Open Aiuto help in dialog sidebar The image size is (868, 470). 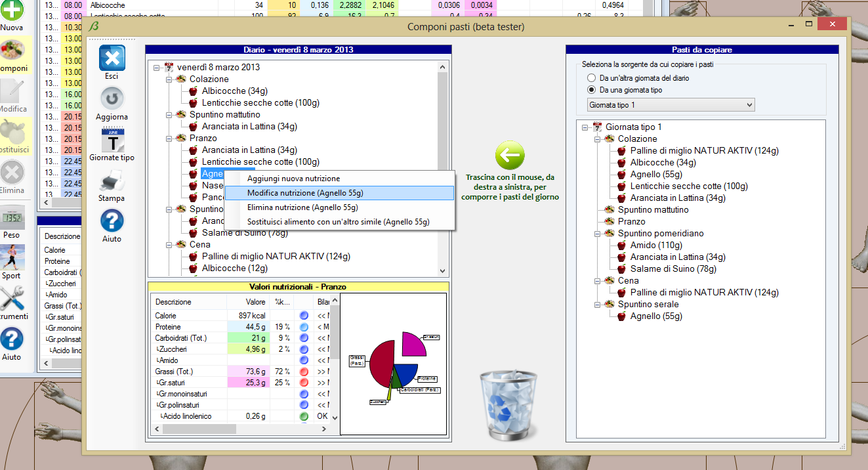tap(112, 221)
